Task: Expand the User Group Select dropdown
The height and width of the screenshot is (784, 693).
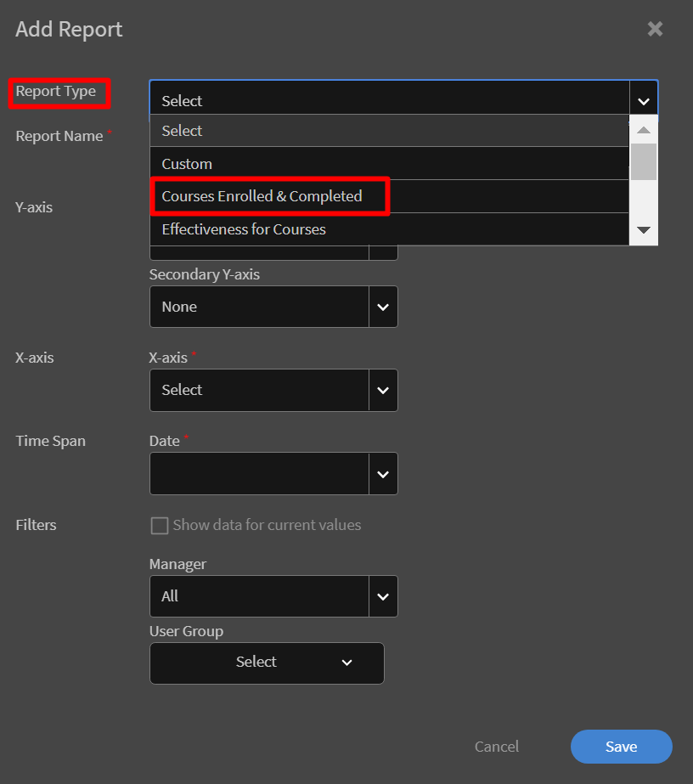Action: [x=267, y=663]
